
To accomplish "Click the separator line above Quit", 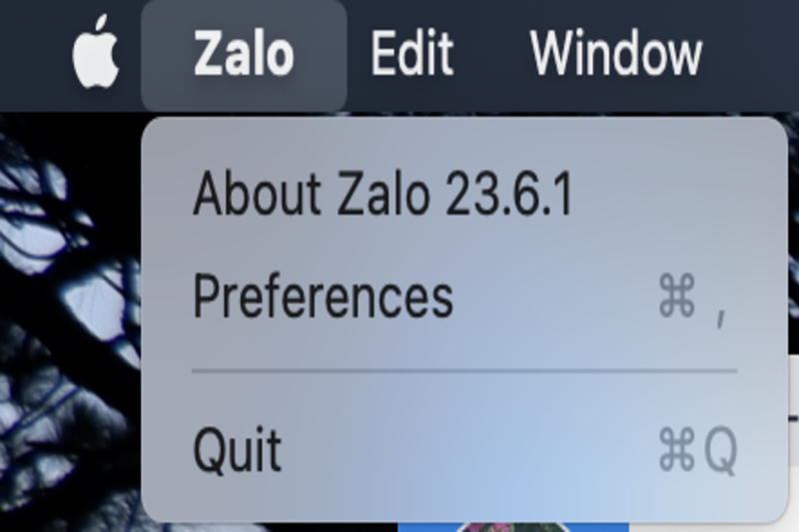I will pyautogui.click(x=463, y=371).
